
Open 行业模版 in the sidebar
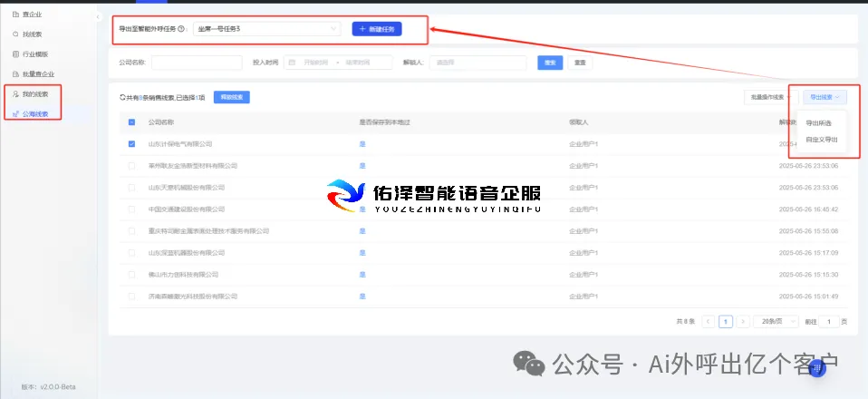(x=34, y=54)
